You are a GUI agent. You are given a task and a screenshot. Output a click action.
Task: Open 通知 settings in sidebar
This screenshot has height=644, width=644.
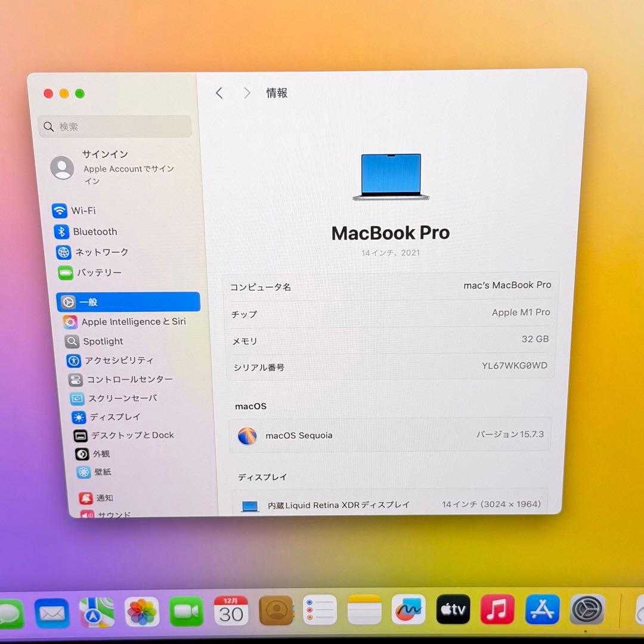[x=96, y=498]
